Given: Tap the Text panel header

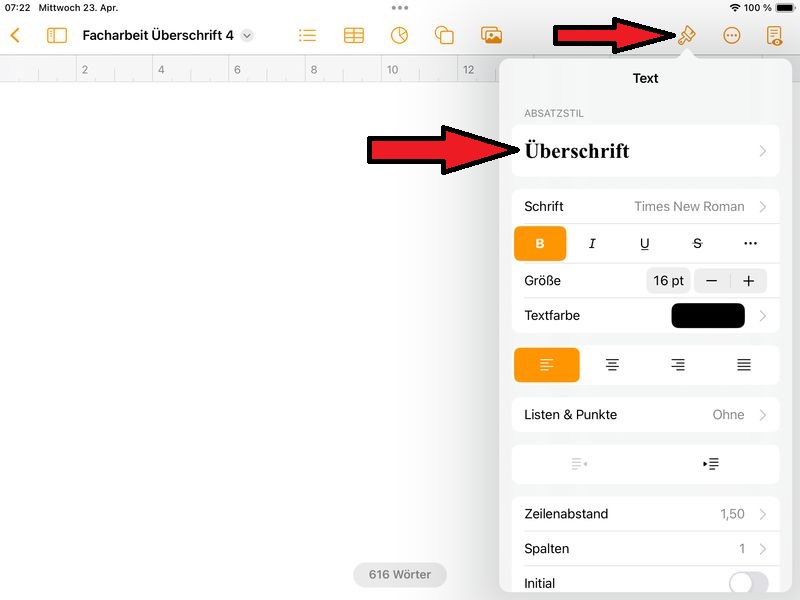Looking at the screenshot, I should click(645, 78).
